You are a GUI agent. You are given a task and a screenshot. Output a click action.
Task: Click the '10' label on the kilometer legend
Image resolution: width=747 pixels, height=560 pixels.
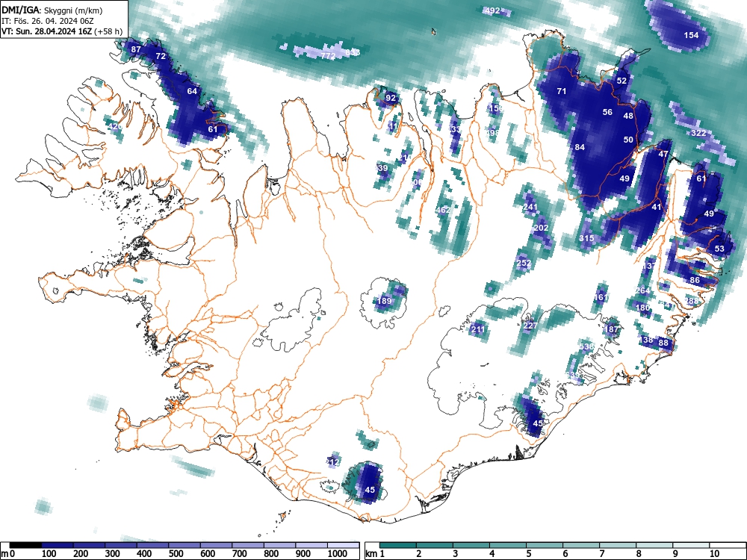pyautogui.click(x=714, y=554)
